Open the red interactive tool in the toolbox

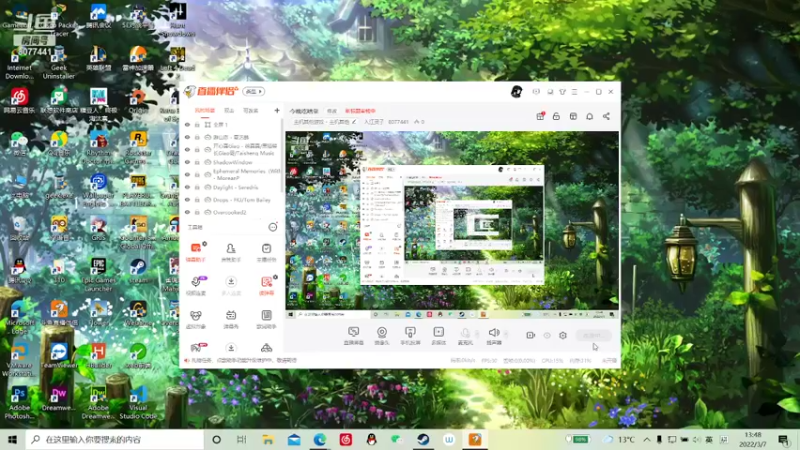coord(266,286)
